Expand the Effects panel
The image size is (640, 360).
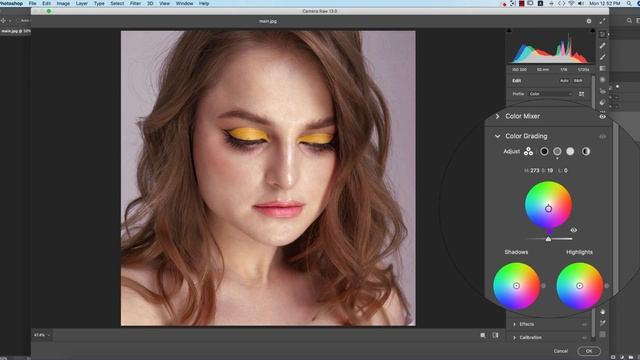514,324
